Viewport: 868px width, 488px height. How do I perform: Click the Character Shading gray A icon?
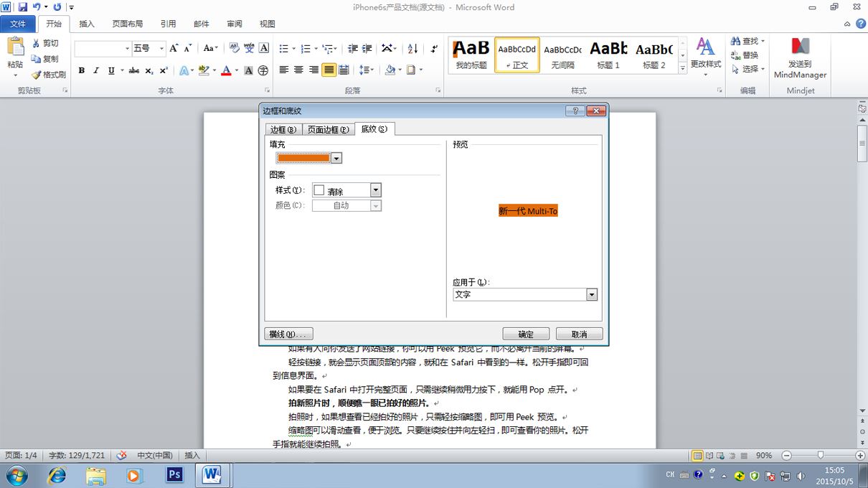click(x=249, y=70)
